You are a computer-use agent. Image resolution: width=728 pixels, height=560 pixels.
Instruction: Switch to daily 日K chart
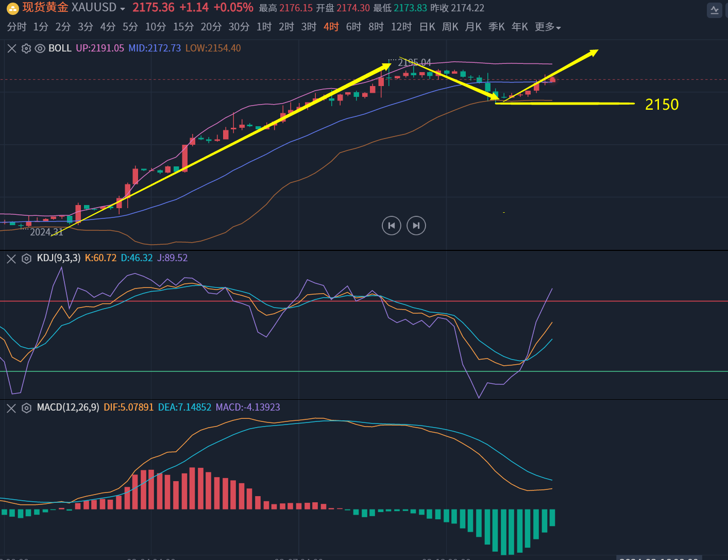coord(427,27)
